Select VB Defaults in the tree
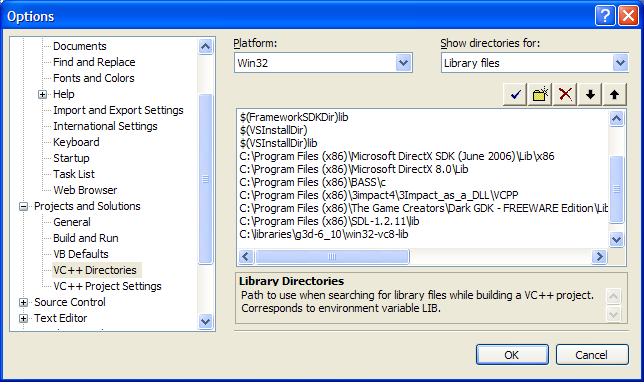The image size is (644, 382). coord(81,254)
